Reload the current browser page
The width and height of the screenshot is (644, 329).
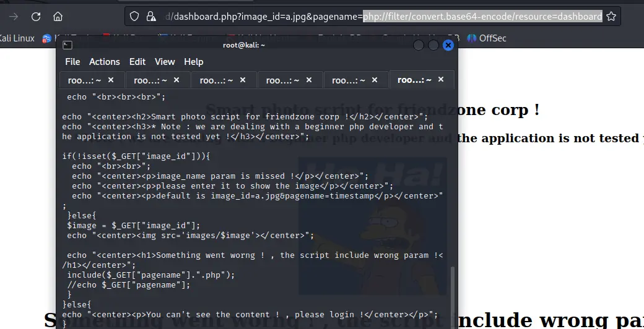tap(36, 17)
